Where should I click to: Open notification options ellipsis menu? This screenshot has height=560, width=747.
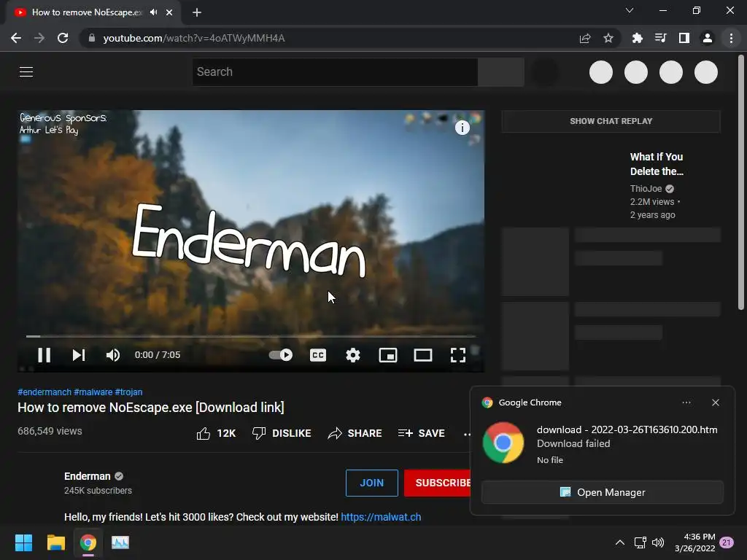coord(686,402)
